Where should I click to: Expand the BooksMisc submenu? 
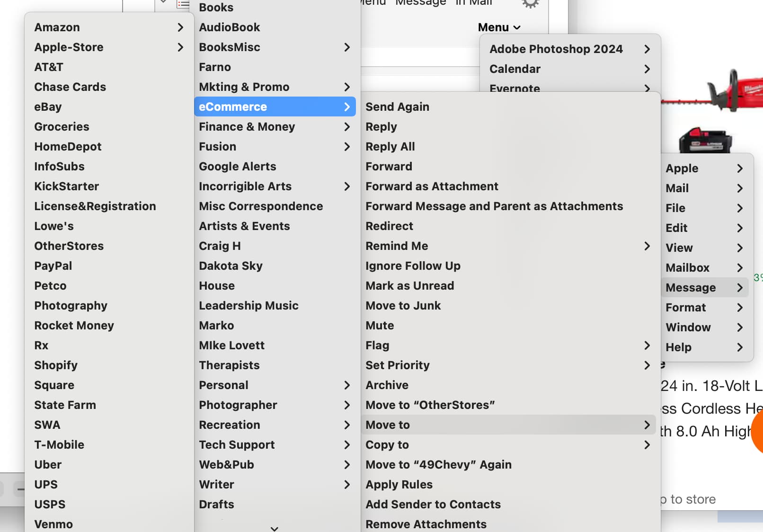coord(275,47)
